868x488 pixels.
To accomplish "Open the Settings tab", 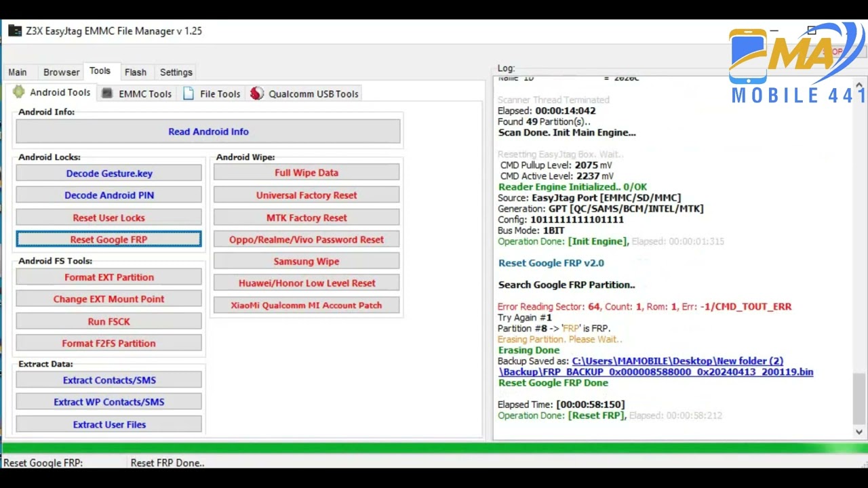I will (x=176, y=72).
